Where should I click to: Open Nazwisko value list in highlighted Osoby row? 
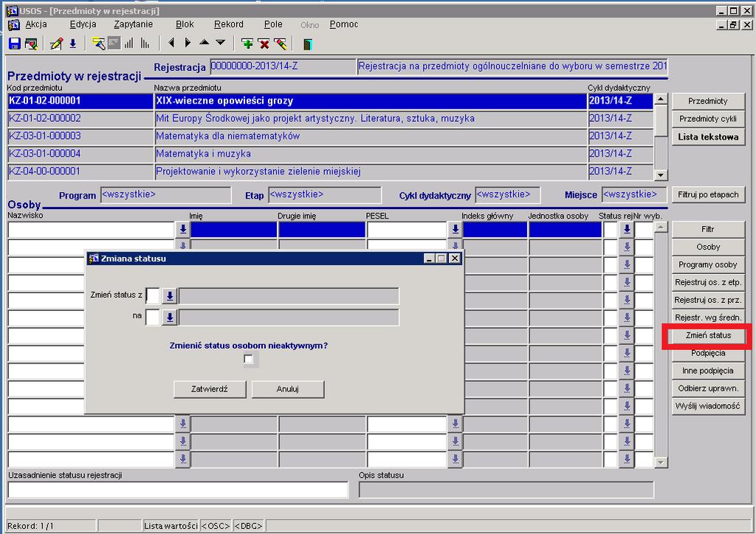[183, 230]
